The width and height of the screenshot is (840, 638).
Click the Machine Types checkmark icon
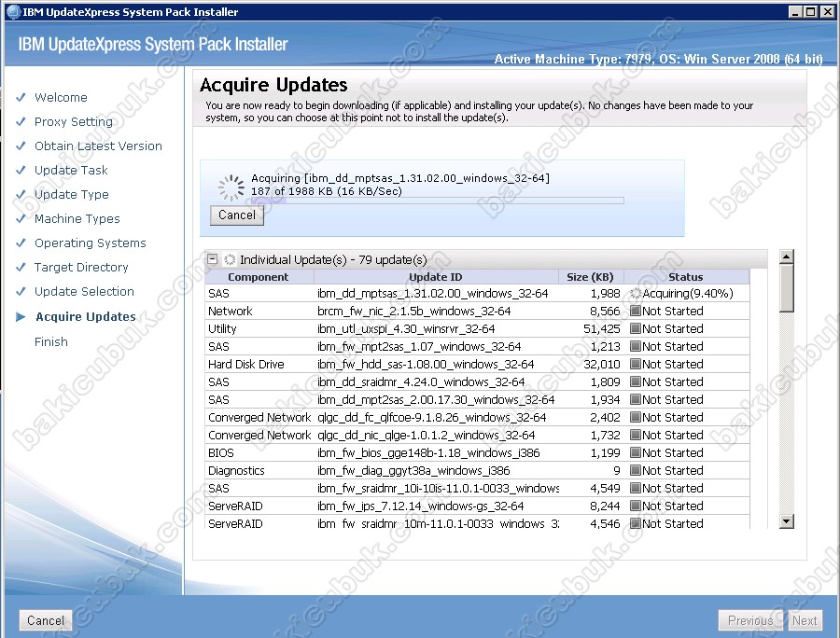pyautogui.click(x=21, y=218)
